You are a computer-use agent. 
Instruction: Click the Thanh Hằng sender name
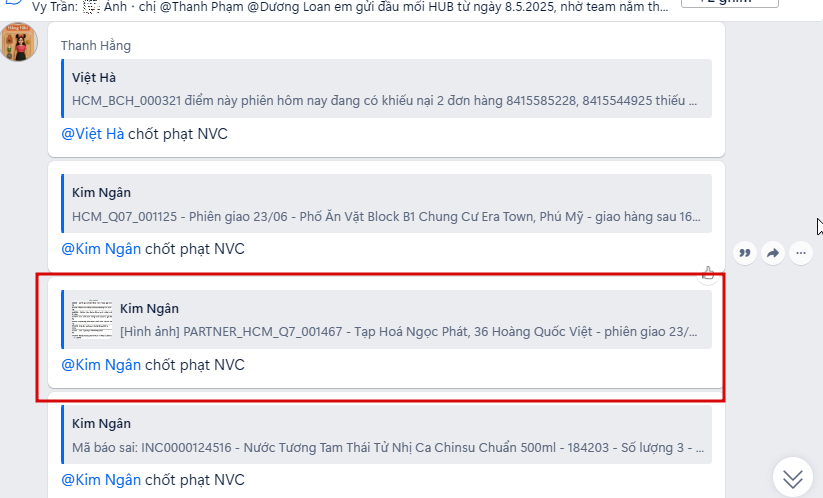tap(96, 46)
